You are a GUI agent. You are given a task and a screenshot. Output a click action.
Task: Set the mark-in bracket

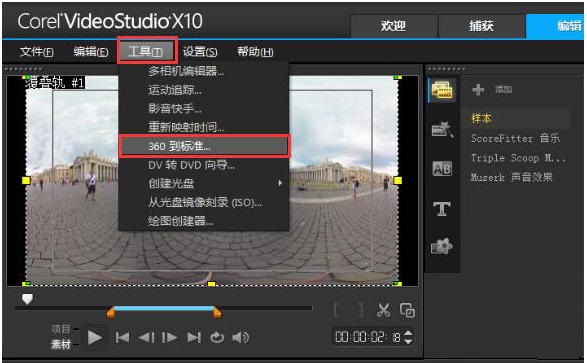336,310
